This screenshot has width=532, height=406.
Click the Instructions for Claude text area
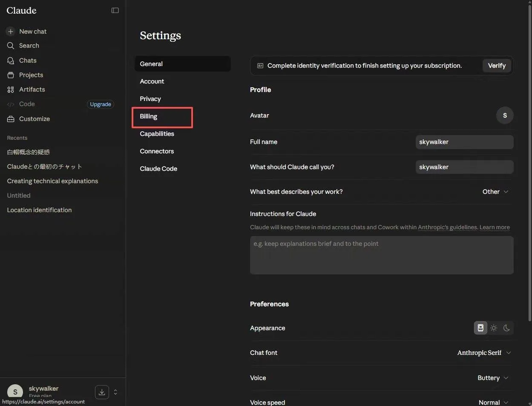pyautogui.click(x=382, y=255)
